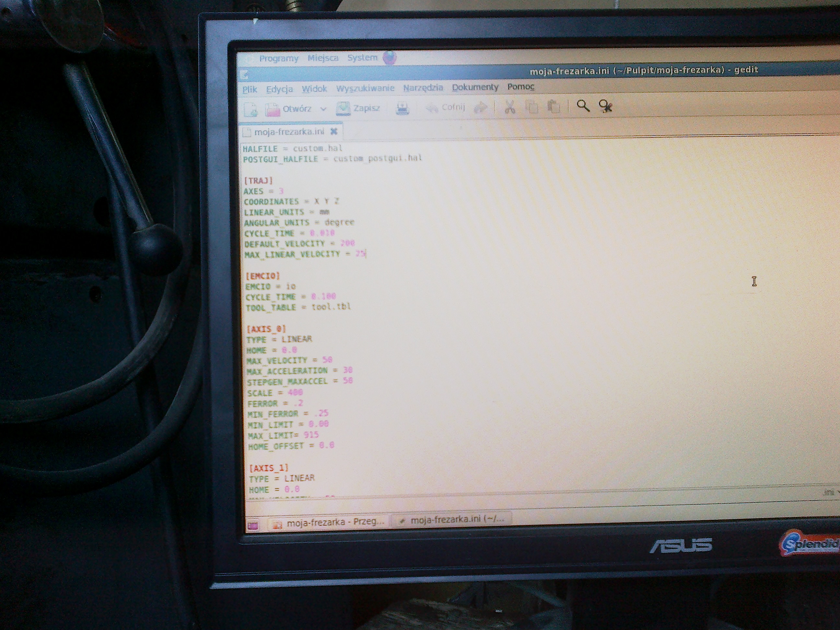Viewport: 840px width, 630px height.
Task: Open the Widok menu
Action: [314, 88]
